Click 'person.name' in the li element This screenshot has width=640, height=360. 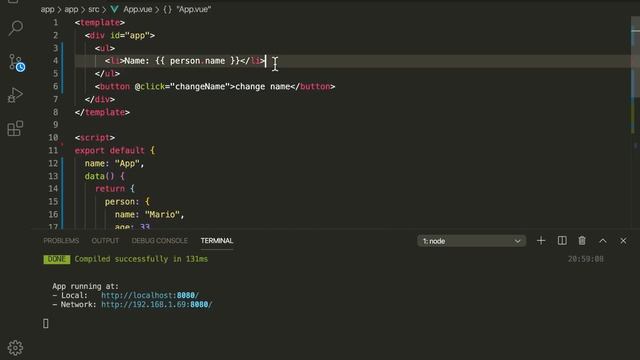[198, 61]
